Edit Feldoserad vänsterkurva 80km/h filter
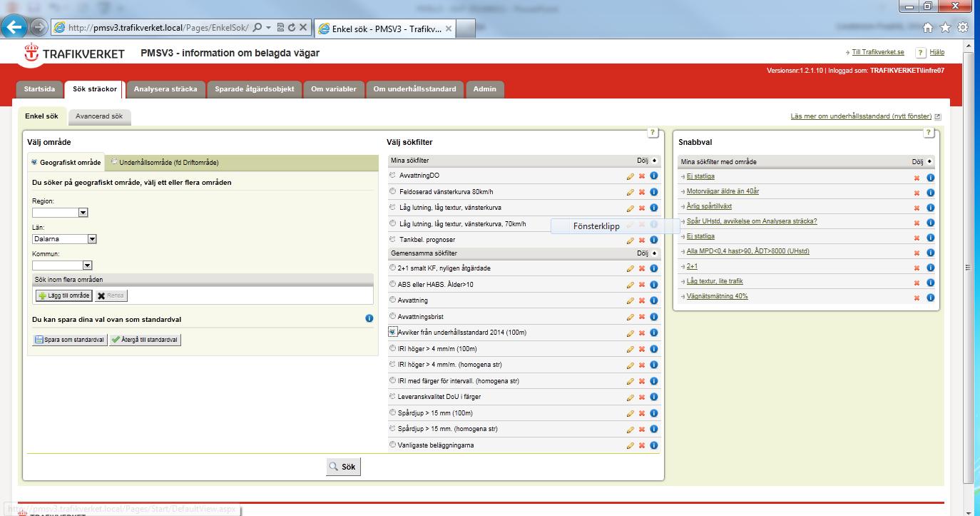Viewport: 980px width, 516px height. (x=630, y=192)
